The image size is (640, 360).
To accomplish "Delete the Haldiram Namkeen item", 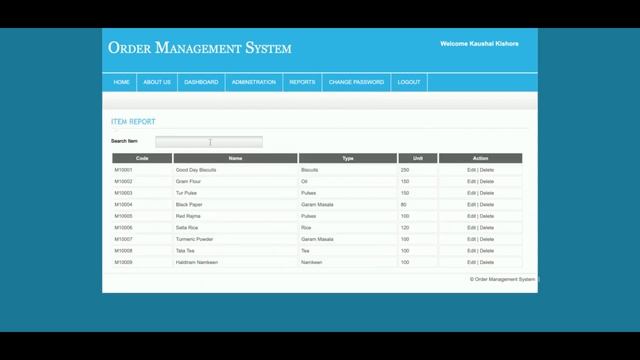I will [487, 262].
